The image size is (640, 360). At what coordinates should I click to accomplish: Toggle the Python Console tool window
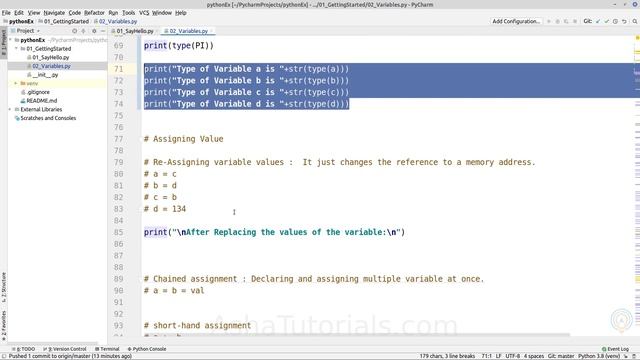[x=147, y=349]
